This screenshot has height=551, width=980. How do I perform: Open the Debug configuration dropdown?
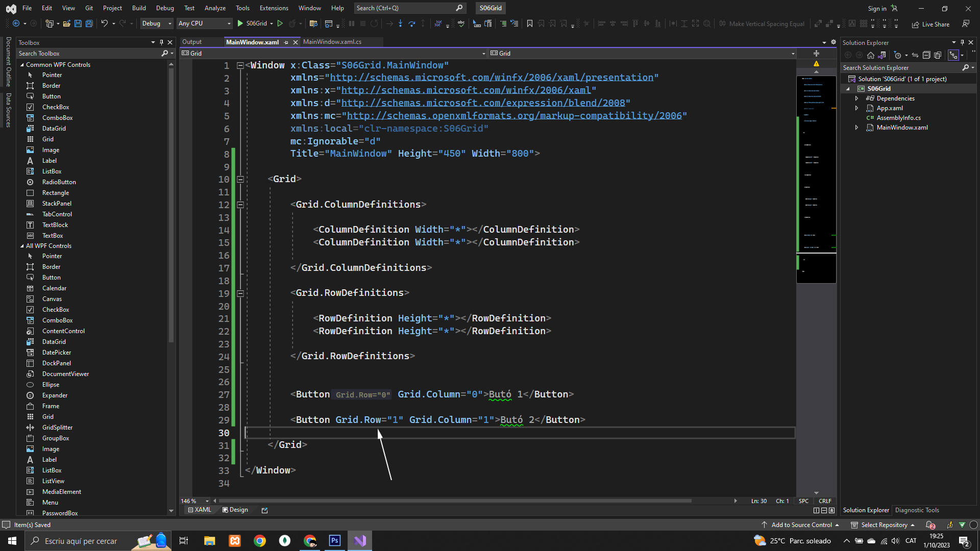157,23
